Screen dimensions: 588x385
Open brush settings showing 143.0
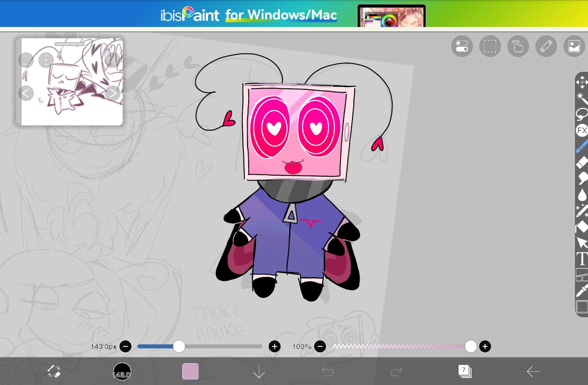coord(122,371)
